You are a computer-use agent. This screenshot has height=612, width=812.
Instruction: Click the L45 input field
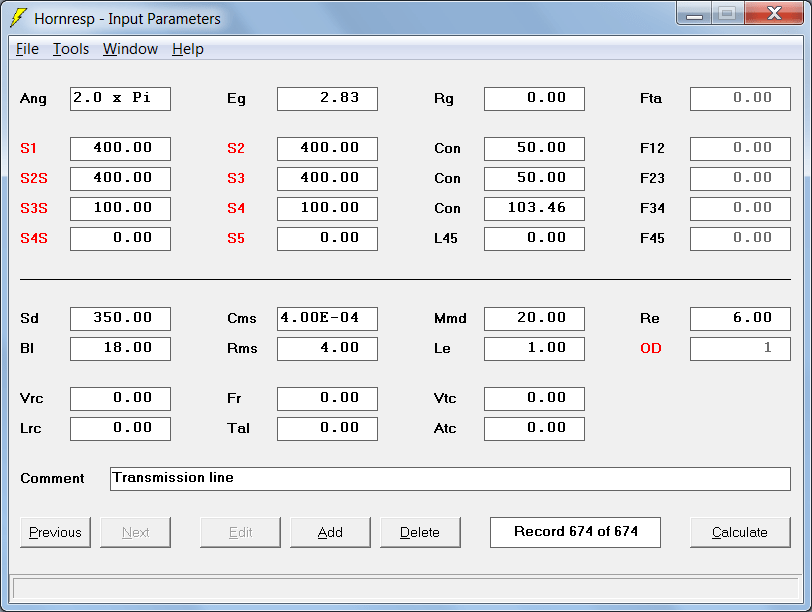pos(534,239)
